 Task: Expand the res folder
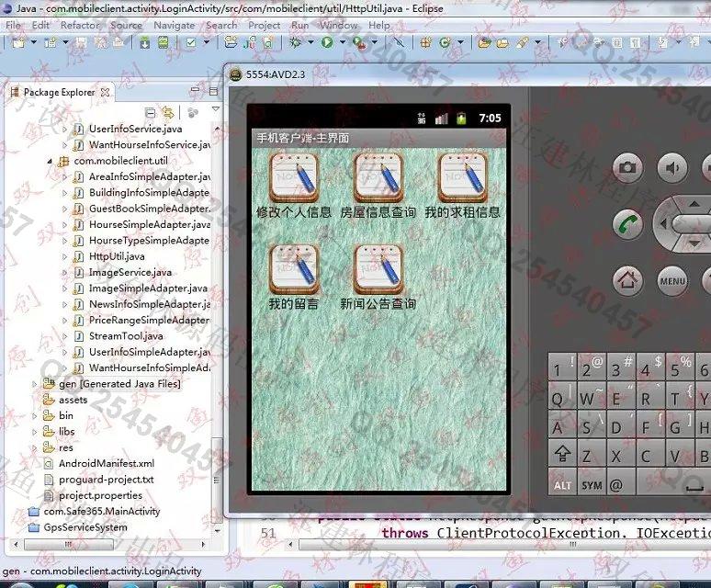35,448
